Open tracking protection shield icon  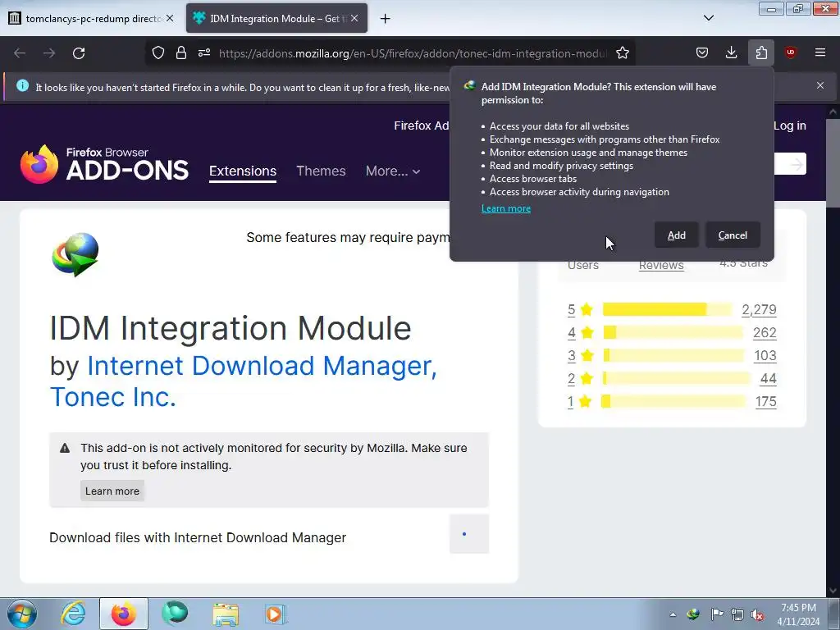(x=158, y=53)
